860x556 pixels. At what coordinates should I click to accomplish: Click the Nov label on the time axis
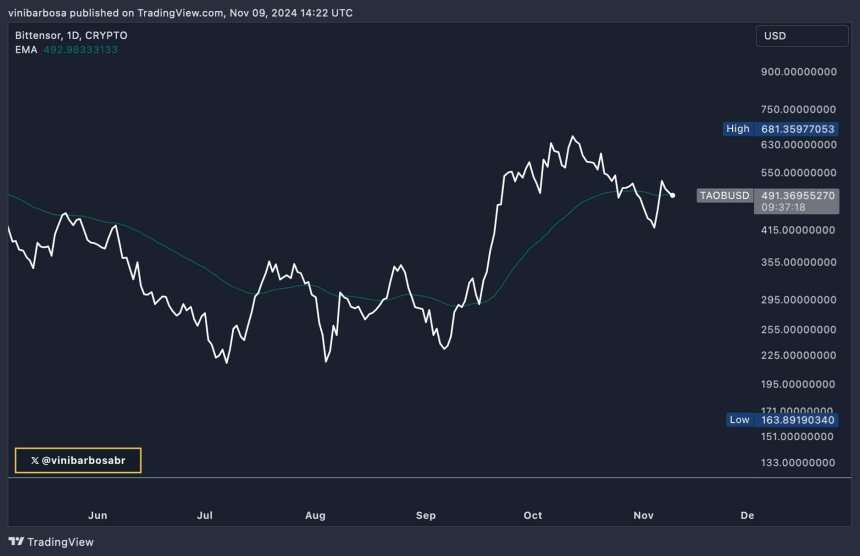tap(644, 515)
